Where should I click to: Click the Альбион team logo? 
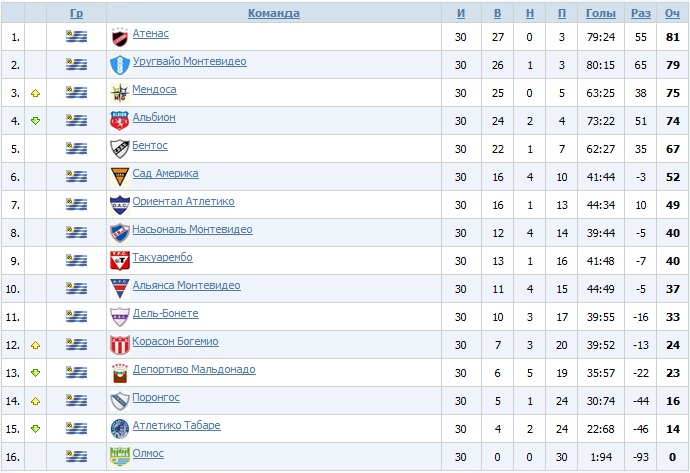(x=119, y=121)
